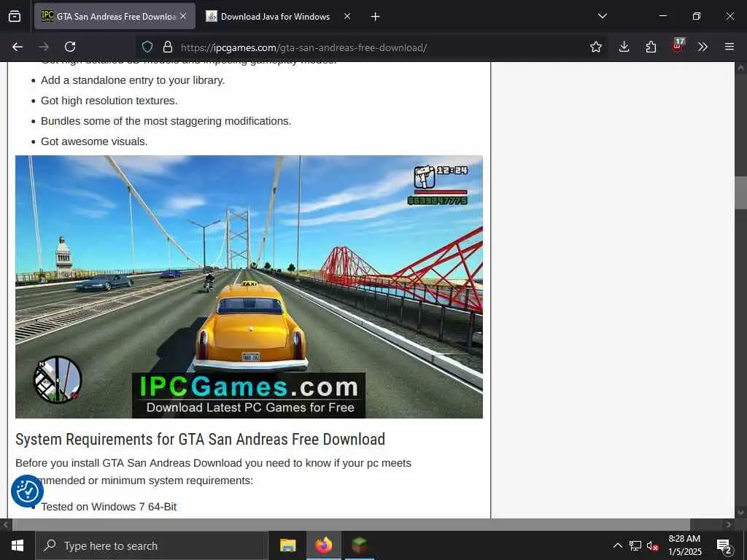Expand the list all tabs dropdown
This screenshot has height=560, width=747.
point(602,16)
